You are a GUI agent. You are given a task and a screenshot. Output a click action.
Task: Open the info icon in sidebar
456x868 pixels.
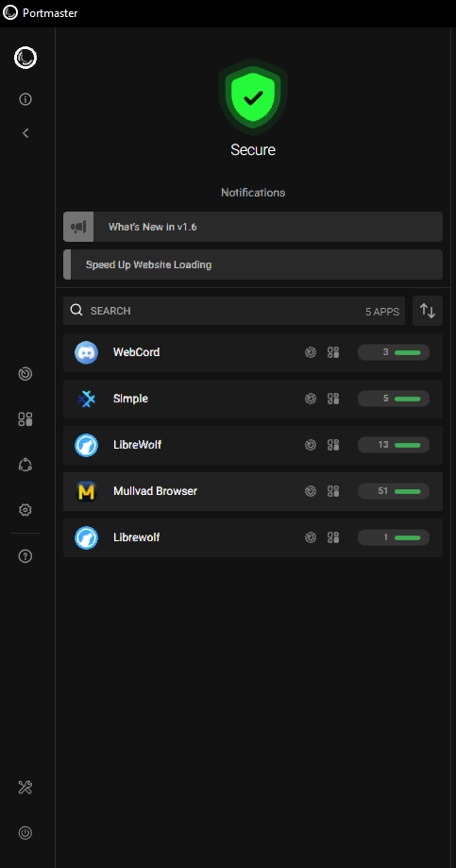(25, 99)
